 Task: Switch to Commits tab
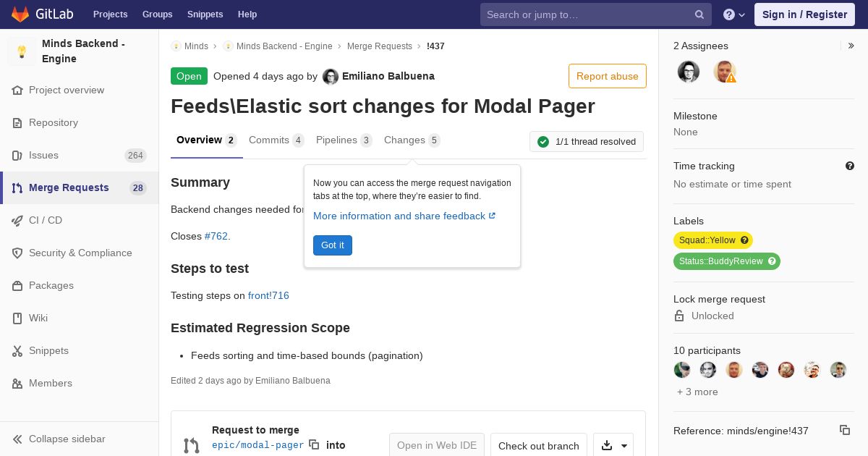click(276, 140)
